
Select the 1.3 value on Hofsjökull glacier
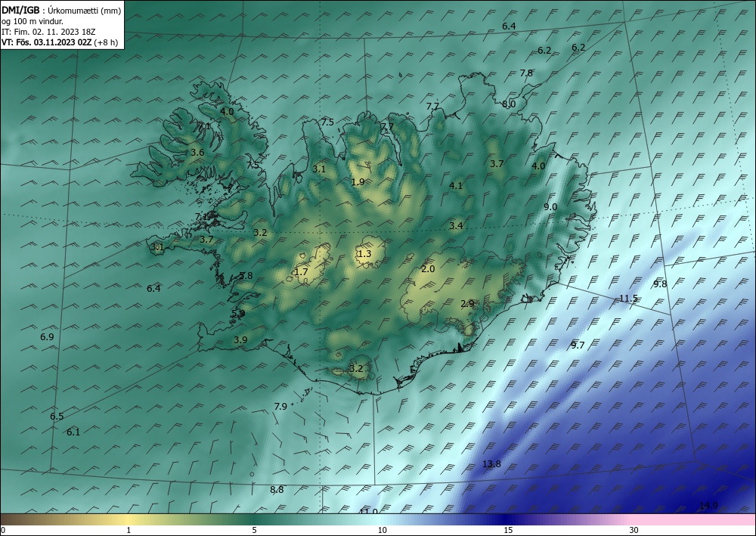coord(364,253)
